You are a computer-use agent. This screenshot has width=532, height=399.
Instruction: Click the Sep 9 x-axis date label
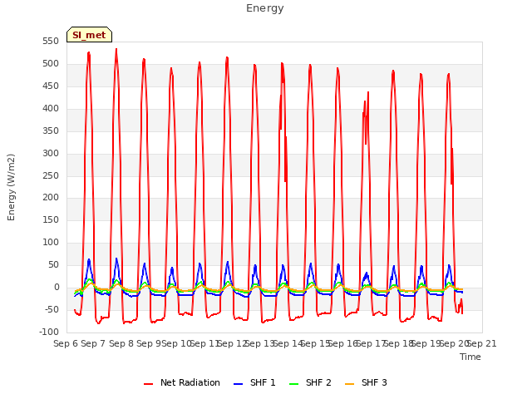[149, 343]
